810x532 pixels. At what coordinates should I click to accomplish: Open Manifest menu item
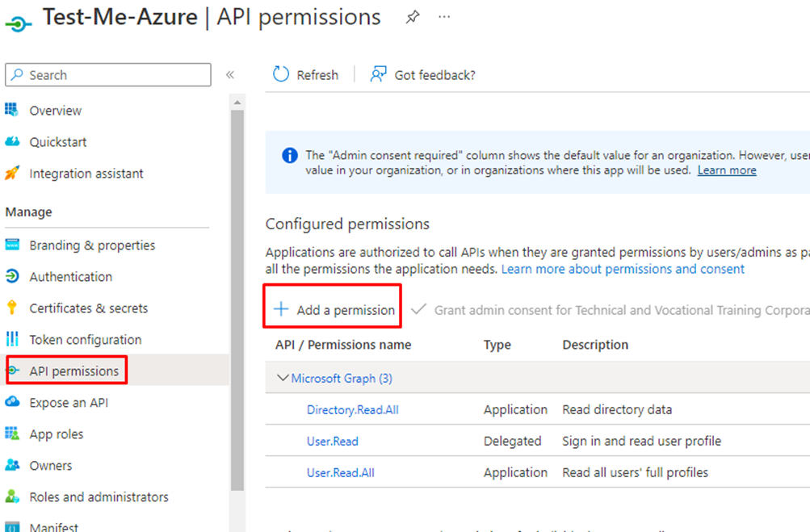(54, 527)
